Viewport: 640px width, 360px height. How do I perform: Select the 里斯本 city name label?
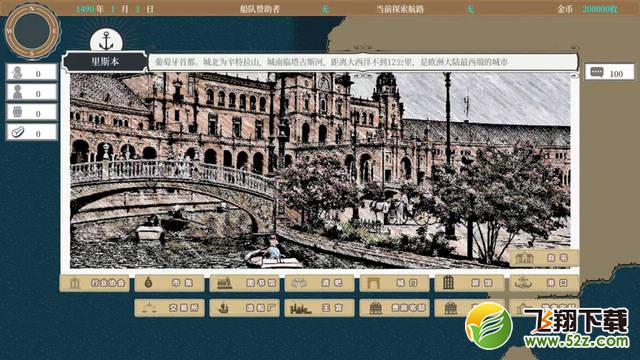pyautogui.click(x=105, y=62)
